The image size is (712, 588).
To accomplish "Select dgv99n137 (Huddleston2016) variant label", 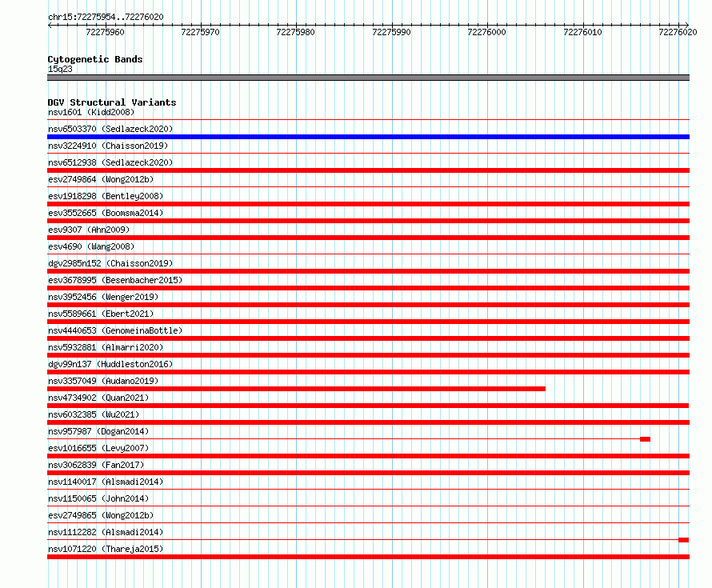I will coord(110,364).
